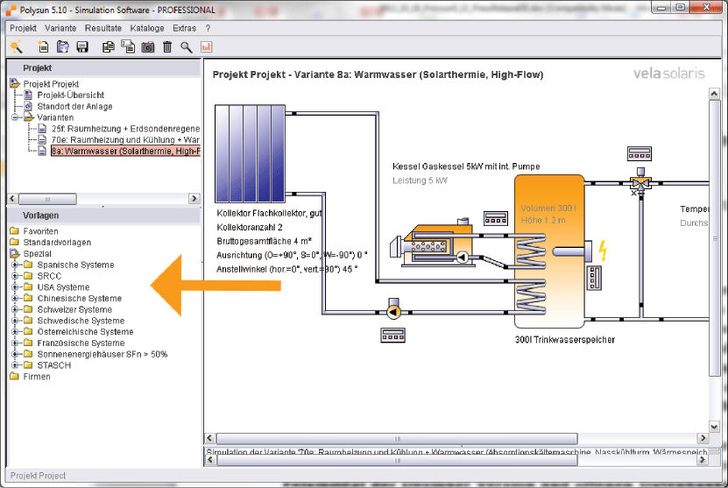Open the Resultate menu
This screenshot has height=488, width=728.
(103, 29)
